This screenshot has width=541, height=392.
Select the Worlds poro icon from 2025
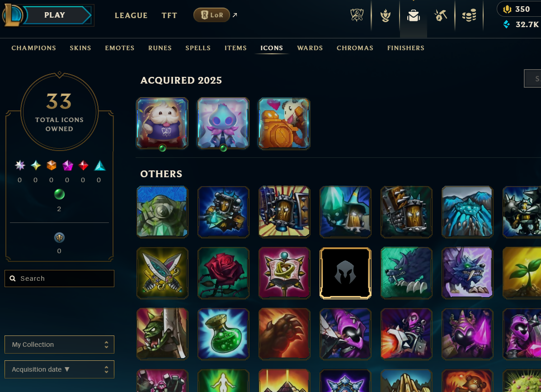point(162,123)
